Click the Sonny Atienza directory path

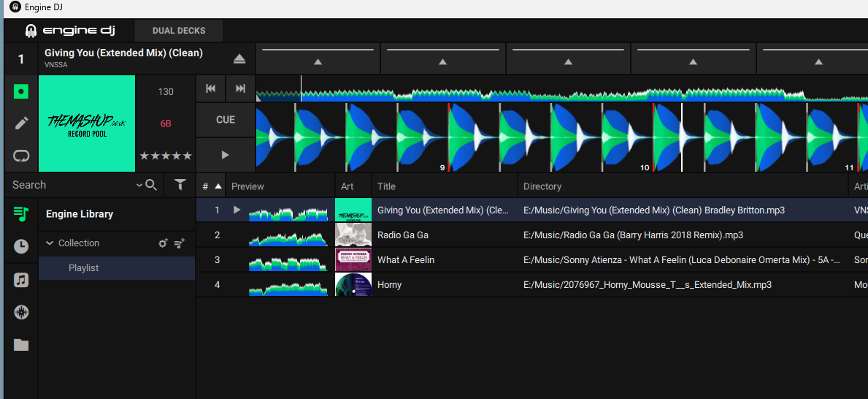(682, 260)
